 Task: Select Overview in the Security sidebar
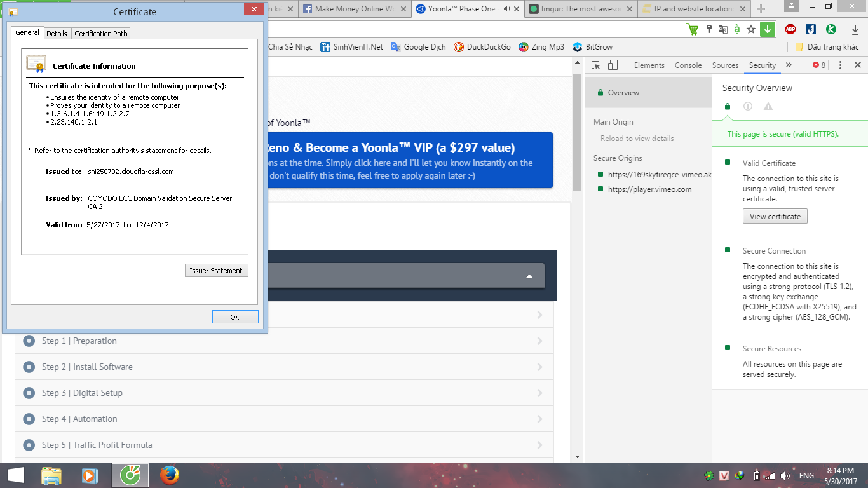tap(648, 93)
